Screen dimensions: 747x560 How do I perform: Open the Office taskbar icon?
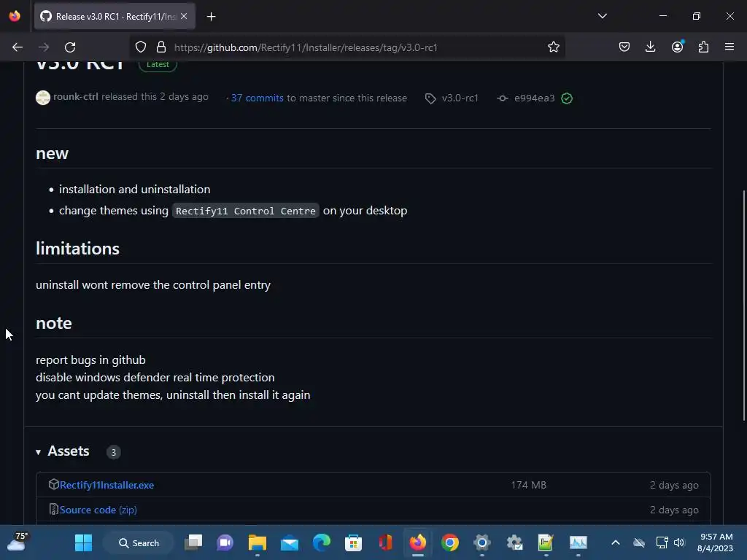[385, 542]
